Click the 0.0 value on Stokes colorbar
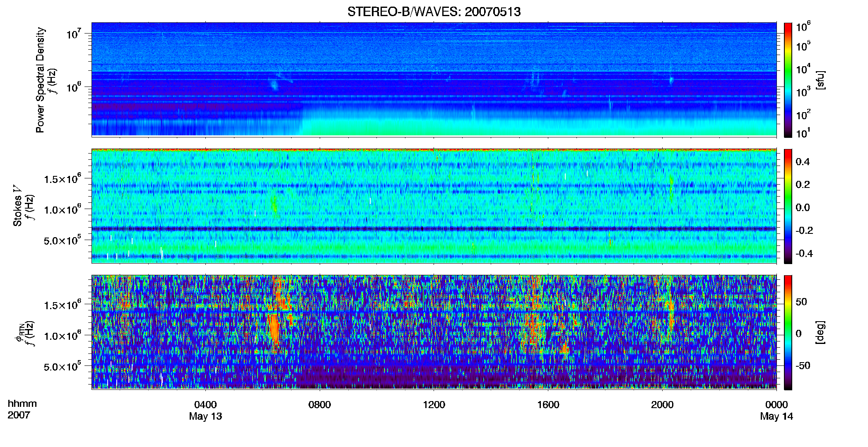Image resolution: width=868 pixels, height=447 pixels. tap(803, 207)
